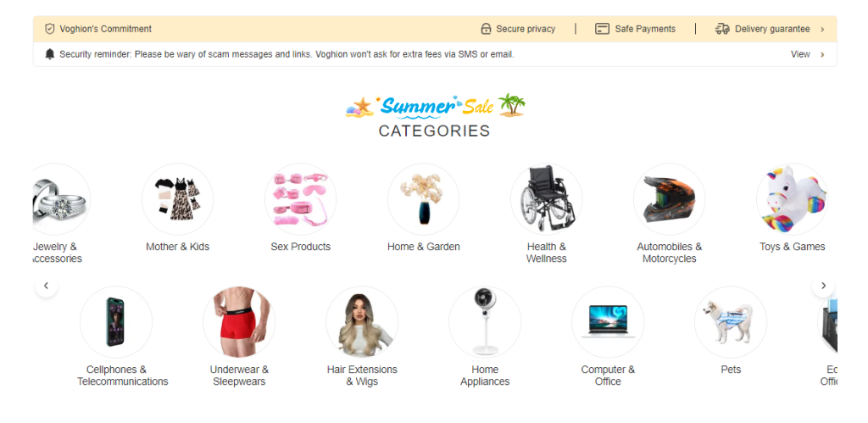This screenshot has height=423, width=868.
Task: Click the Safe Payments item
Action: click(635, 29)
